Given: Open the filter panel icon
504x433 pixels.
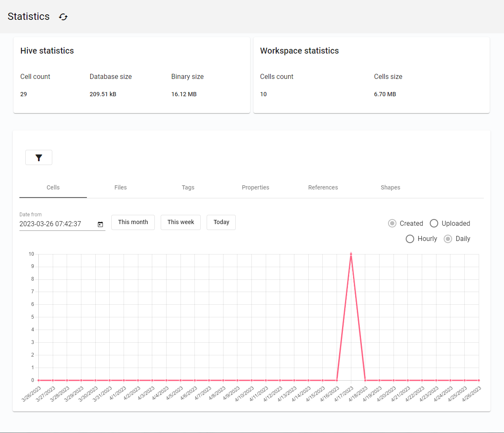Looking at the screenshot, I should 38,157.
